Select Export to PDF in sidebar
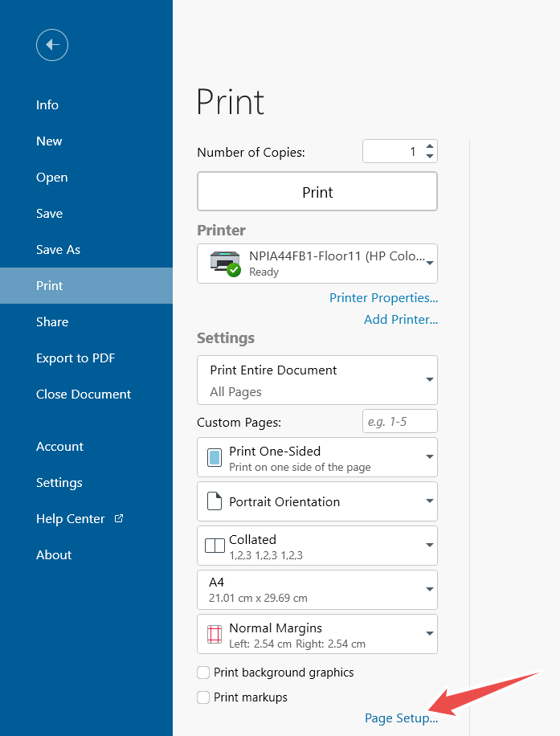This screenshot has width=560, height=736. [x=76, y=358]
